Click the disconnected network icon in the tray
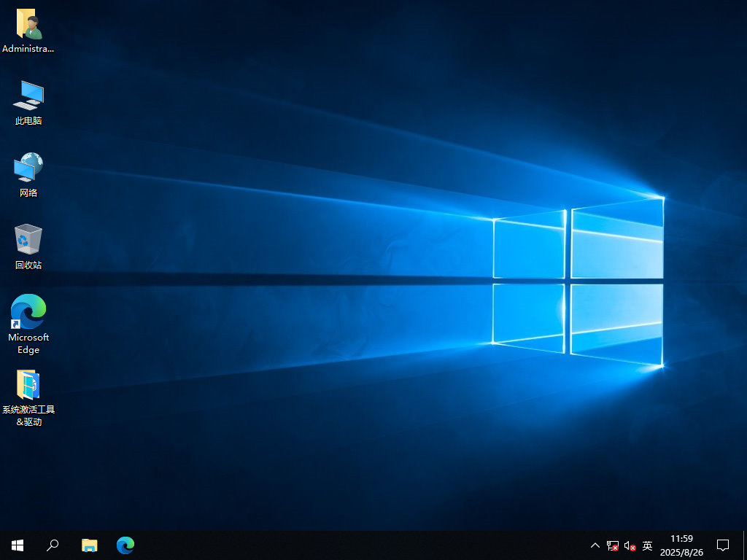 point(611,545)
